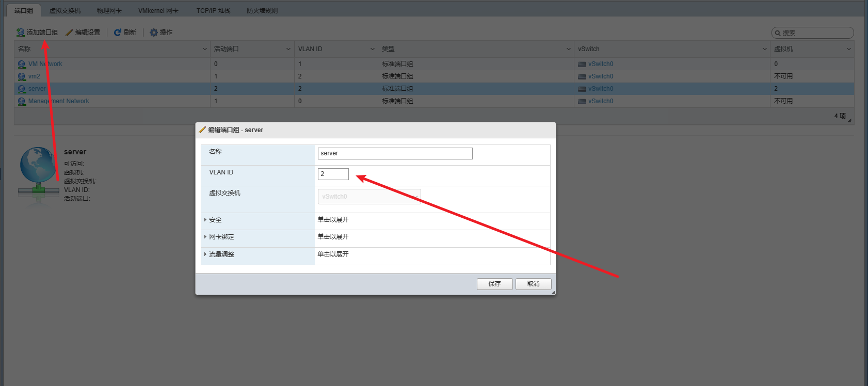
Task: Expand the 安全 security section
Action: (x=205, y=220)
